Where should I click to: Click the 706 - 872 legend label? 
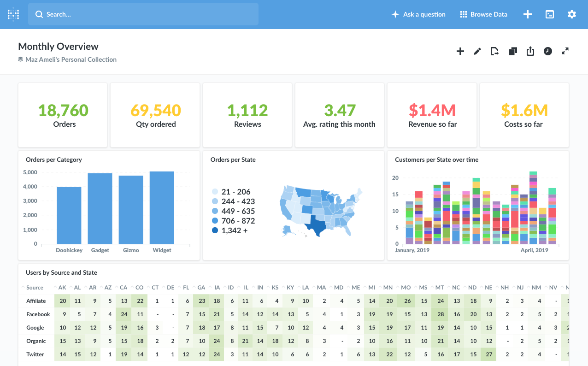(x=238, y=221)
